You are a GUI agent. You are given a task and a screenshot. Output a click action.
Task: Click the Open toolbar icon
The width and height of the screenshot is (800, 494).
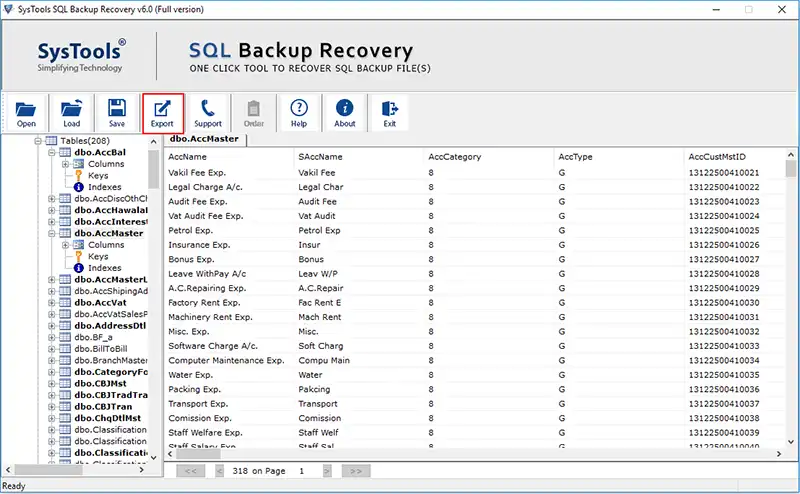(26, 109)
